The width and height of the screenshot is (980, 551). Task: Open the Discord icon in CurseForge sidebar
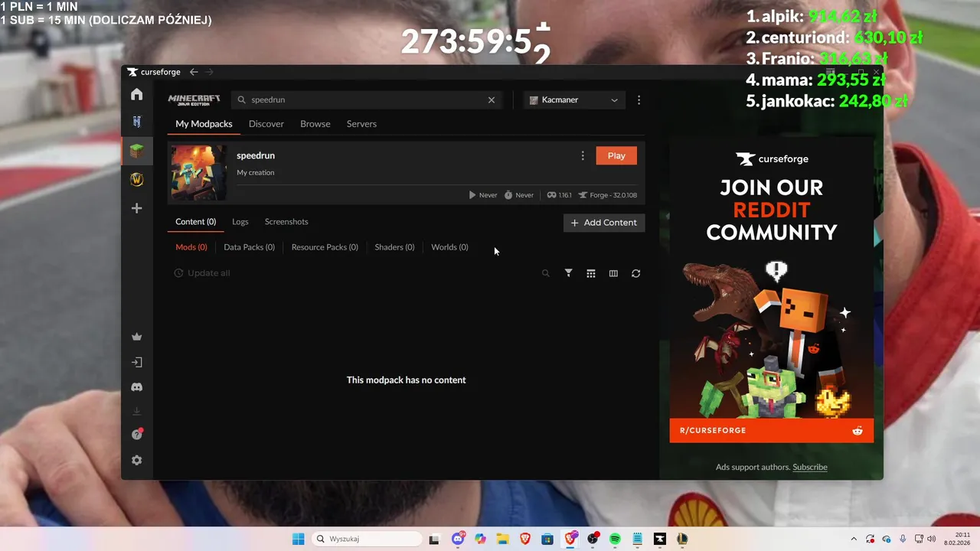pos(137,387)
